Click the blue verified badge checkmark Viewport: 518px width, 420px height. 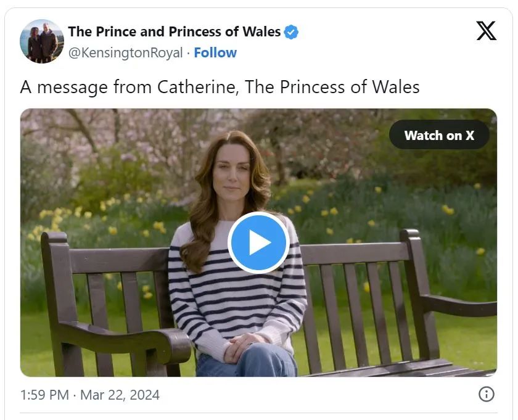pyautogui.click(x=291, y=33)
